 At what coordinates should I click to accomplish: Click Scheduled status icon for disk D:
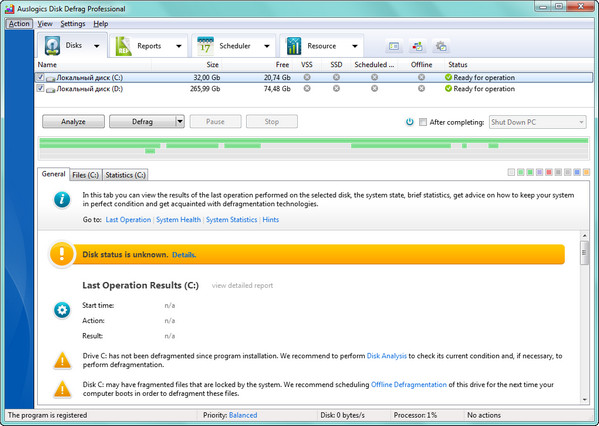pos(374,88)
